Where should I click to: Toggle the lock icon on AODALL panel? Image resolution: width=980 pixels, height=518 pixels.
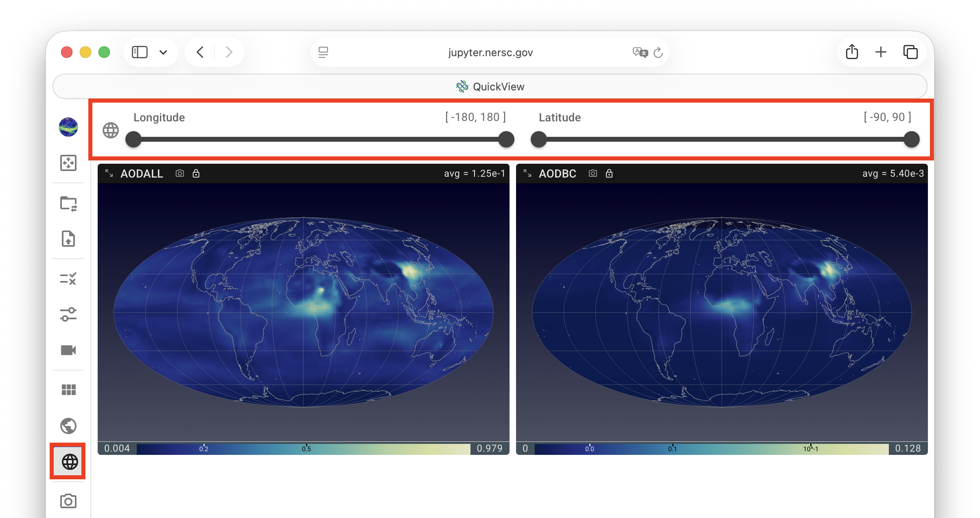(x=196, y=173)
